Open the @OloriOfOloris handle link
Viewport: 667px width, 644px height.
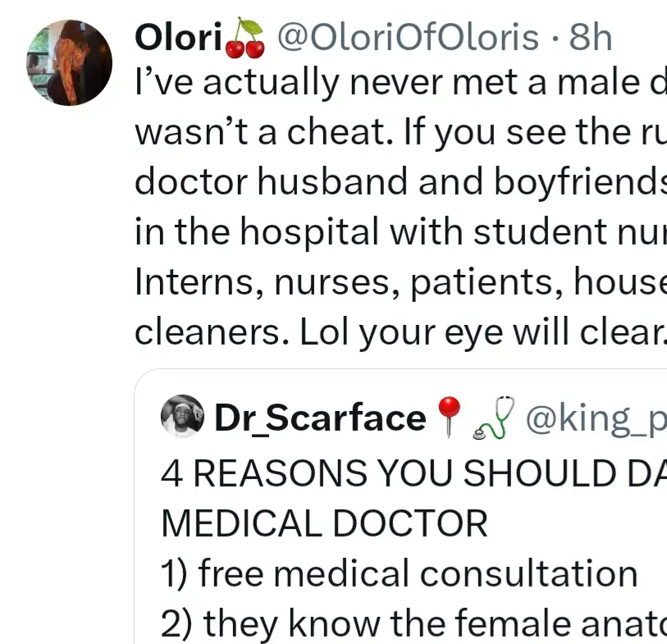(406, 39)
